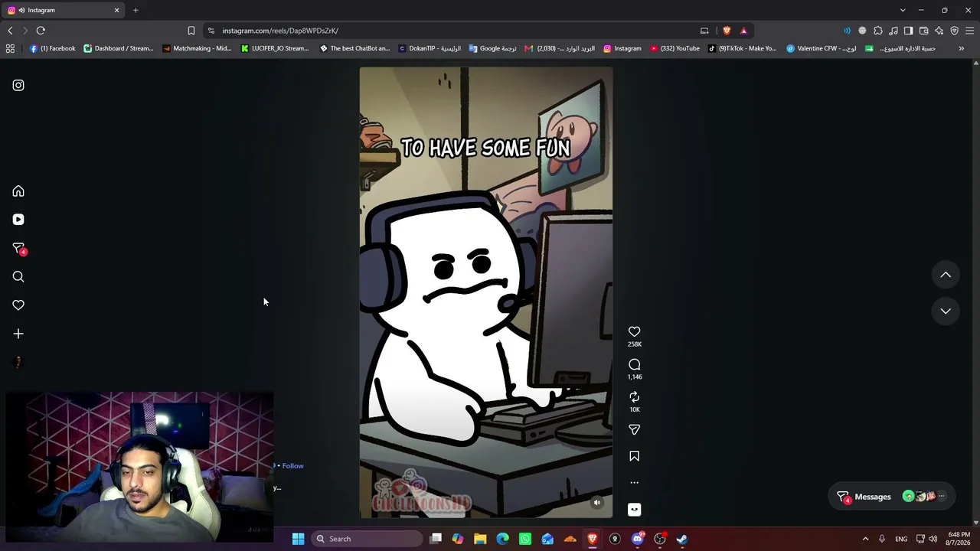Show hidden system tray icons
The height and width of the screenshot is (551, 980).
(x=865, y=539)
